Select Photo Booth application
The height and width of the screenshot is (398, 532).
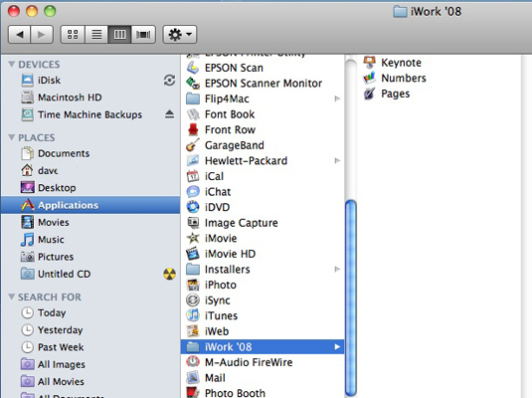pos(263,393)
